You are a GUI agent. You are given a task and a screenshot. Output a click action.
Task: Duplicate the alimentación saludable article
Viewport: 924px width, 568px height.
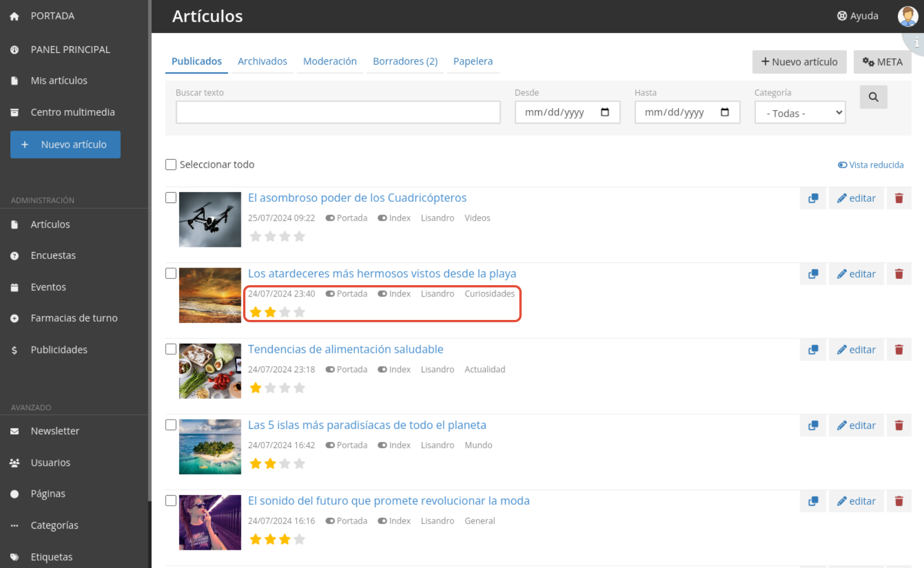(813, 350)
